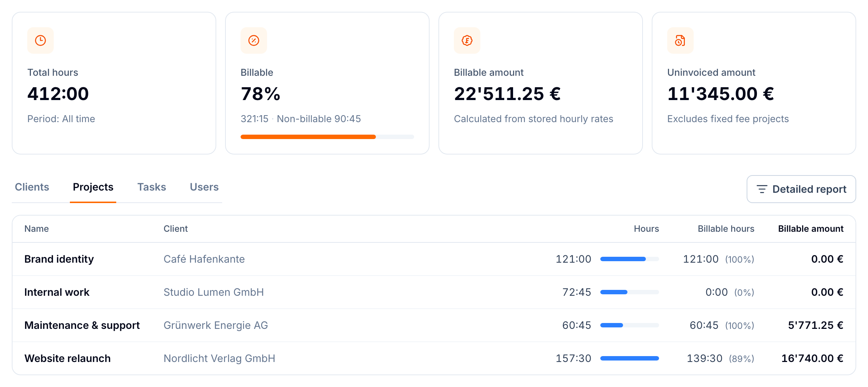Click the hours bar for Website relaunch
868x387 pixels.
coord(629,358)
